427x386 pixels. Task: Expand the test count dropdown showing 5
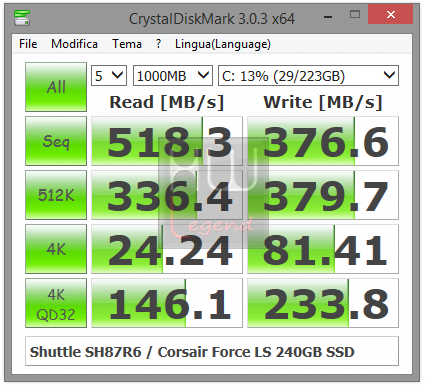pyautogui.click(x=109, y=76)
